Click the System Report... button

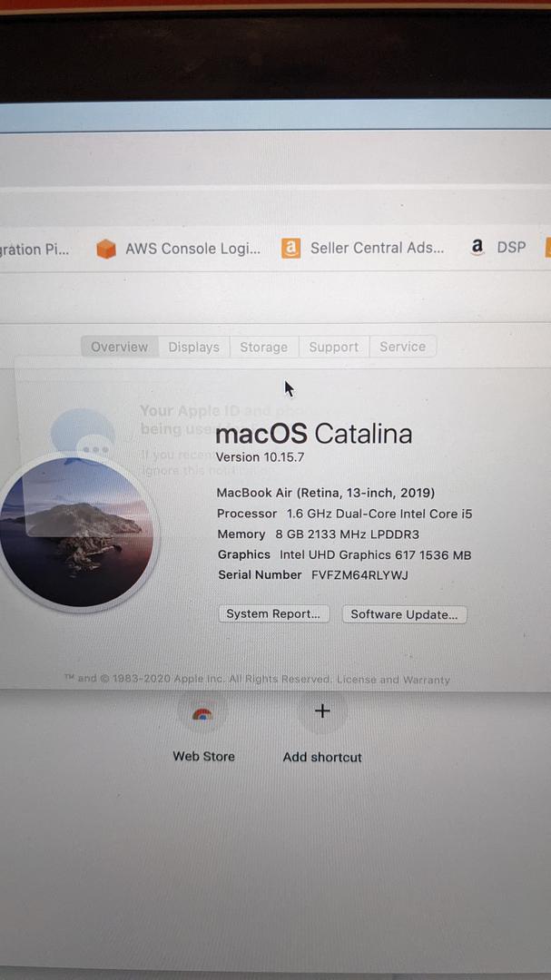pyautogui.click(x=274, y=613)
